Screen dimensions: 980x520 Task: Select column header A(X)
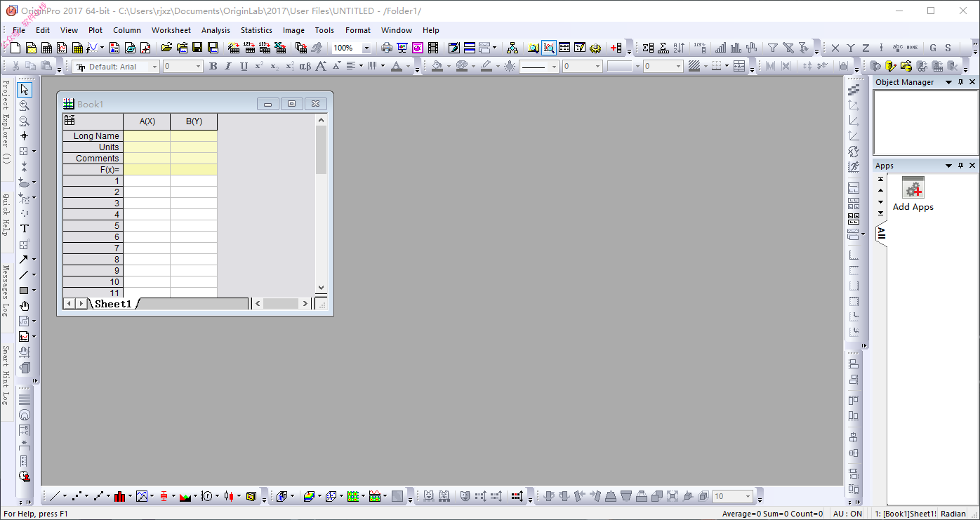(x=147, y=121)
